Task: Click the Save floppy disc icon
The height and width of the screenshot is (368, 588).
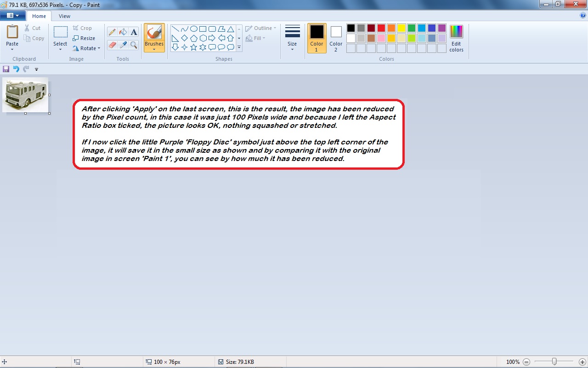Action: (6, 69)
